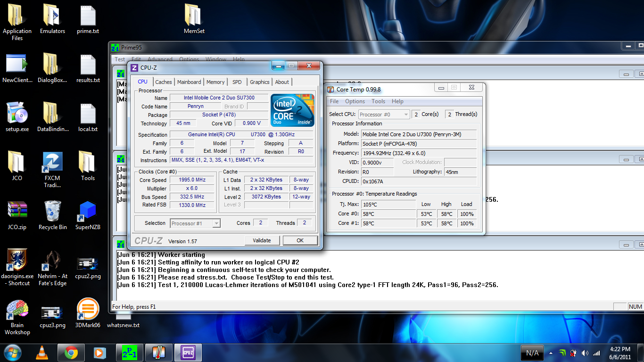The height and width of the screenshot is (362, 644).
Task: Select the Tools folder icon
Action: pos(88,166)
